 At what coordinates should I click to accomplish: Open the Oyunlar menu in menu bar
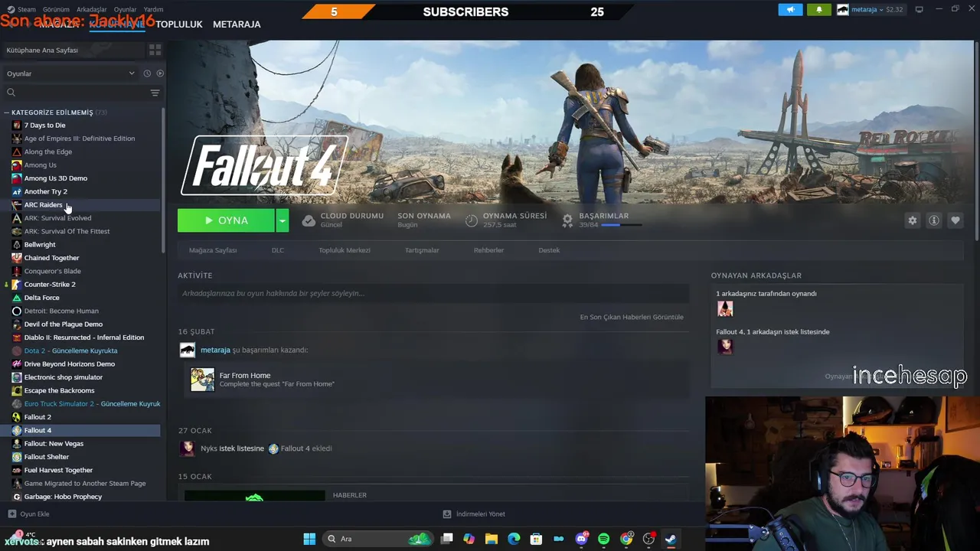coord(125,9)
